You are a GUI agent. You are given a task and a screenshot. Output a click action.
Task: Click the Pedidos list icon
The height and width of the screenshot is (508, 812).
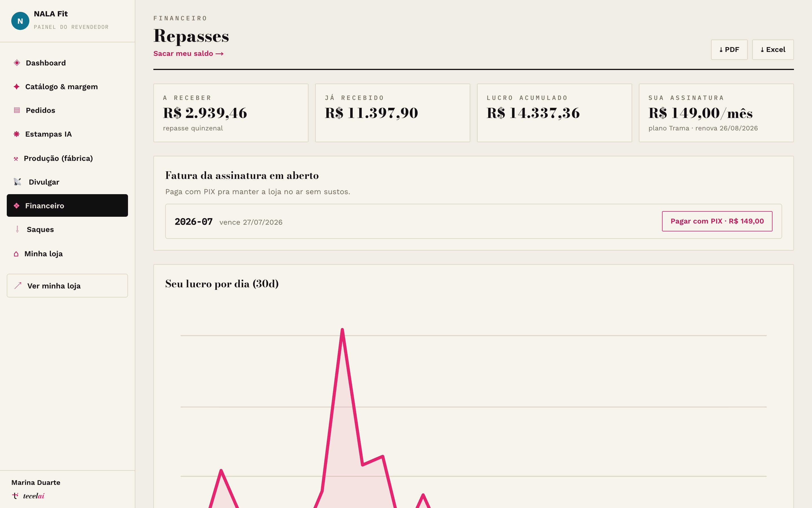17,110
